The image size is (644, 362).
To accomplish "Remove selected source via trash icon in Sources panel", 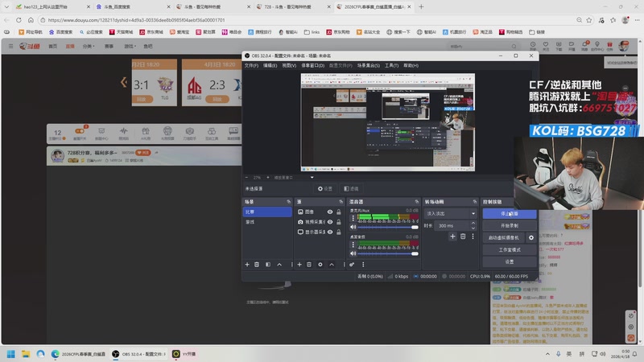I will coord(309,265).
